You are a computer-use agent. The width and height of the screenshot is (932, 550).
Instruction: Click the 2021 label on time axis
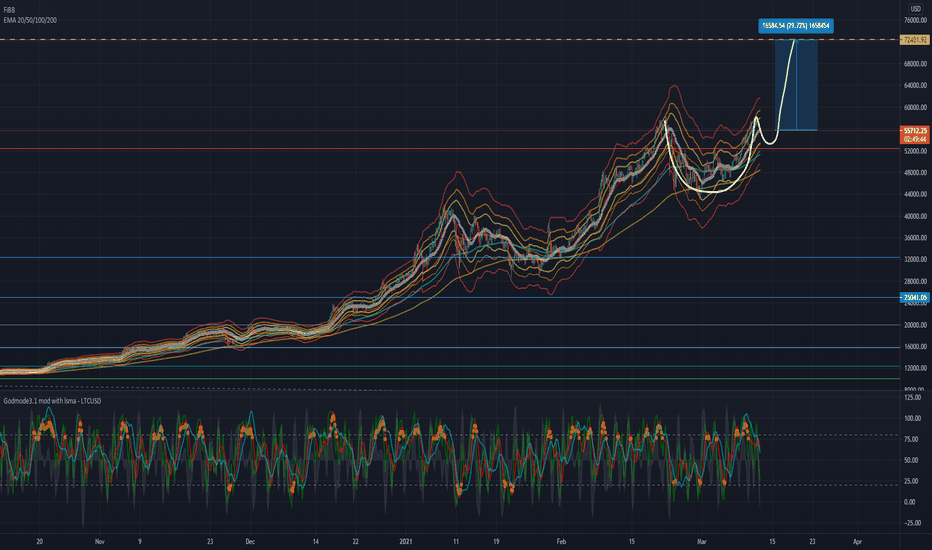pos(405,542)
